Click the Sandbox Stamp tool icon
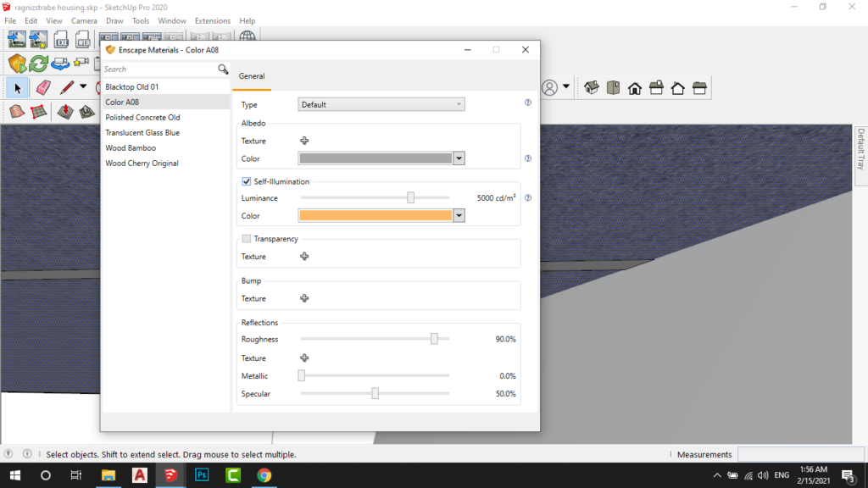This screenshot has height=488, width=868. click(x=87, y=111)
